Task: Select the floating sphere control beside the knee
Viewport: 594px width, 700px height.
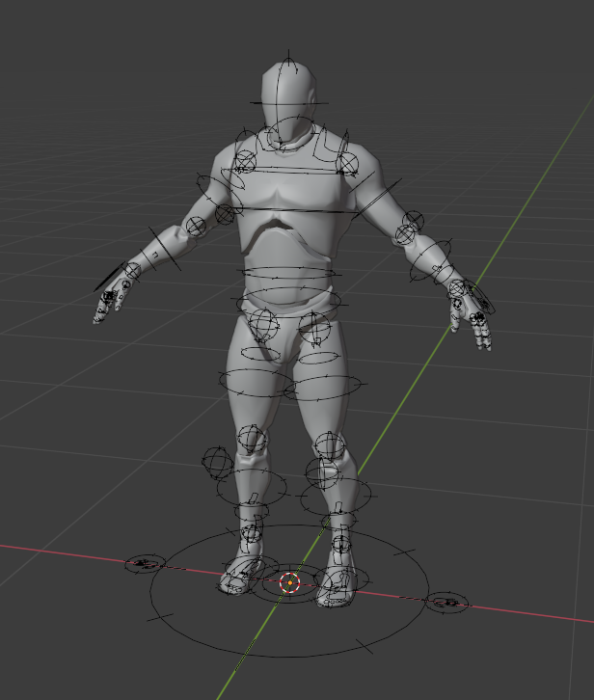Action: click(x=218, y=462)
